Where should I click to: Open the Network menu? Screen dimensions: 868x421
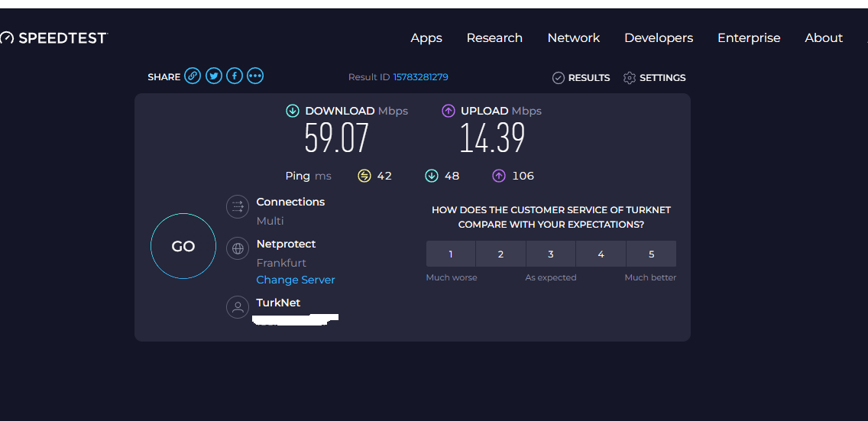point(574,38)
